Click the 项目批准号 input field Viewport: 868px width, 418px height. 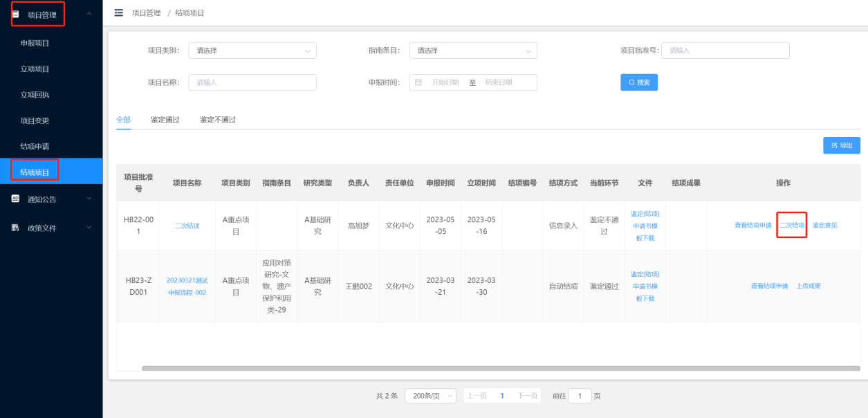tap(725, 51)
